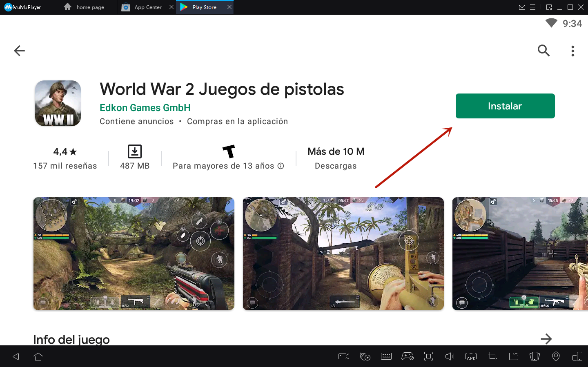Image resolution: width=588 pixels, height=367 pixels.
Task: Take screenshot with the crop icon
Action: [x=492, y=357]
